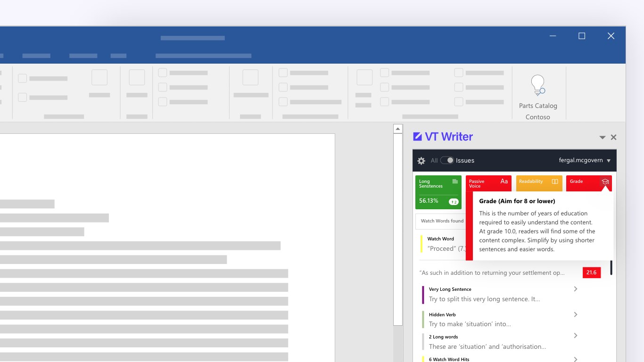The image size is (644, 362).
Task: Expand the 6 Watch Word Hits chevron
Action: click(x=576, y=359)
